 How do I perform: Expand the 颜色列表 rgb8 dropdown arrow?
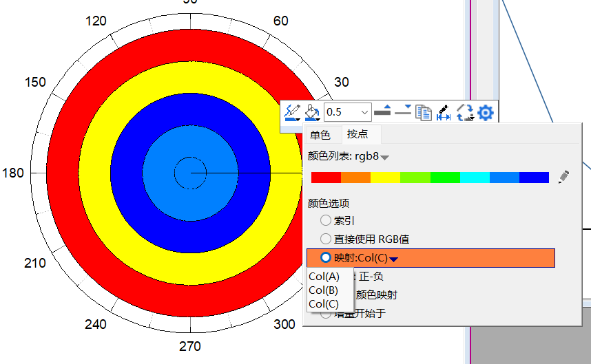pos(385,158)
